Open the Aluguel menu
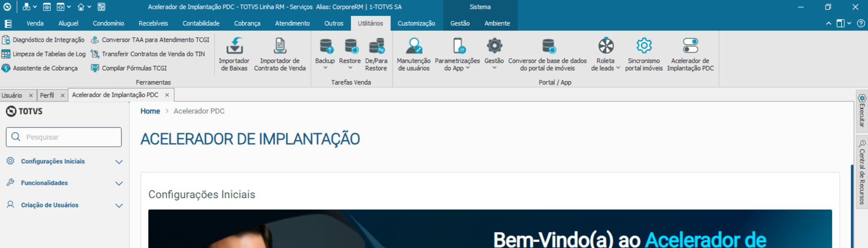 (x=68, y=23)
